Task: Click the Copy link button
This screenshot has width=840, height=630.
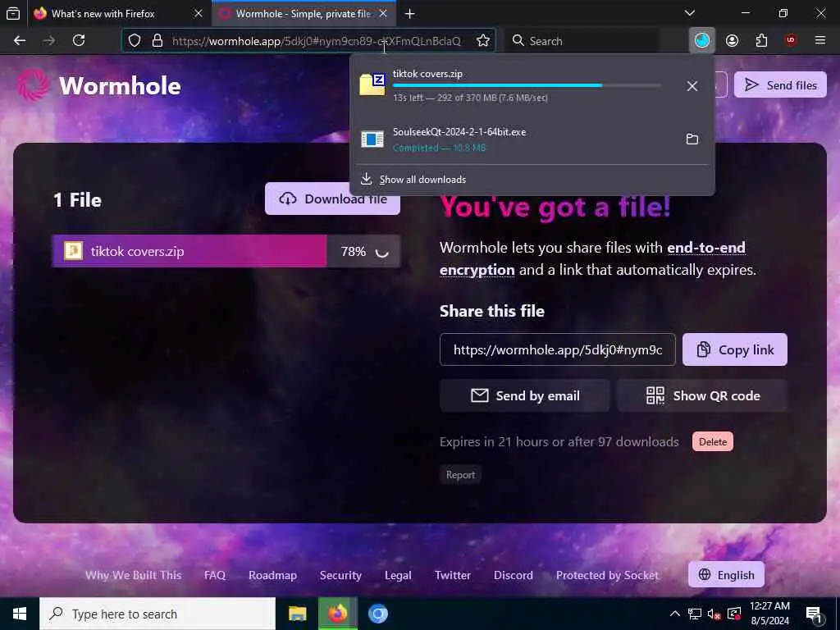Action: (x=734, y=349)
